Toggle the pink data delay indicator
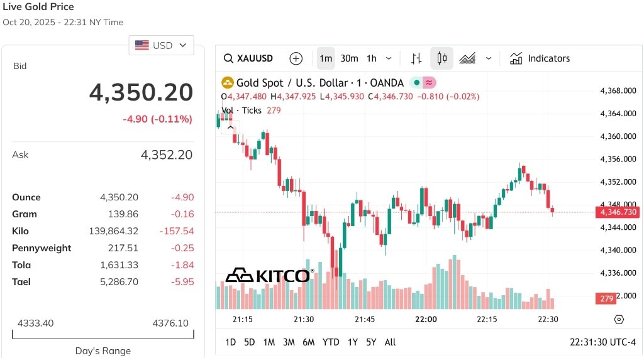644x358 pixels. coord(429,83)
